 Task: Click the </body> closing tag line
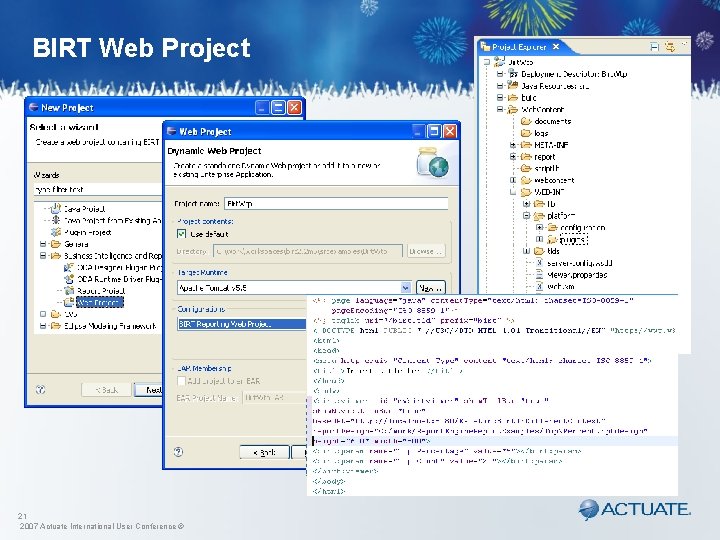pyautogui.click(x=329, y=481)
